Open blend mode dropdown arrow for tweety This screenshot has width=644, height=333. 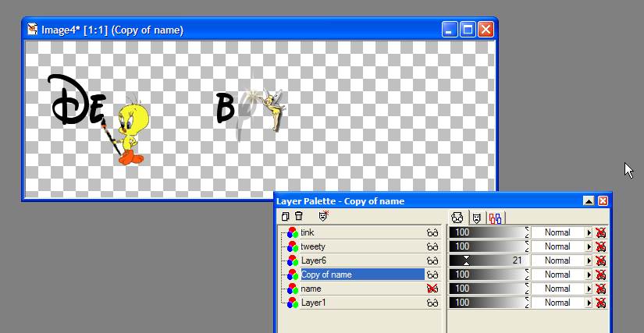(x=589, y=246)
